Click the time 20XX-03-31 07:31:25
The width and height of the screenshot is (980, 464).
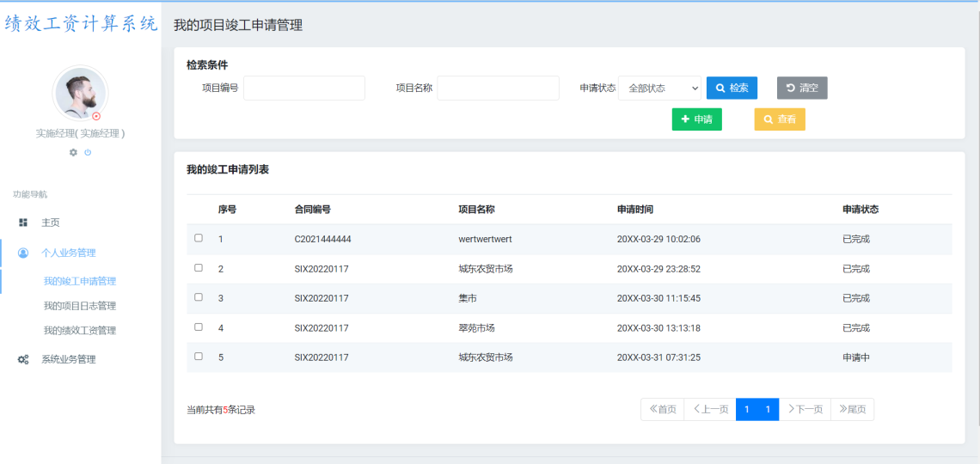point(658,357)
